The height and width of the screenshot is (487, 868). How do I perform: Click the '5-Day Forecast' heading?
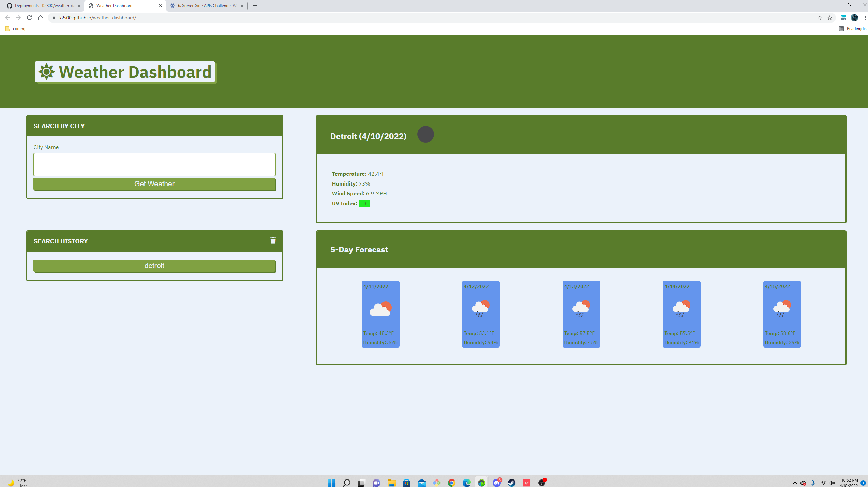(x=359, y=250)
